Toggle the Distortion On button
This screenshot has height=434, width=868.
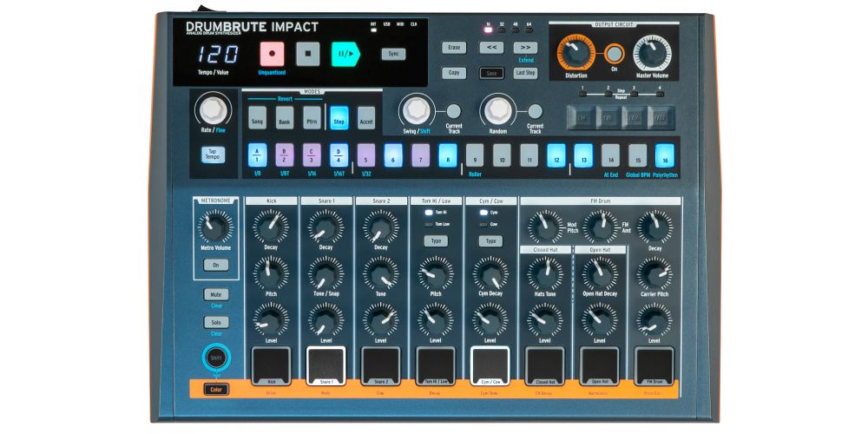coord(614,54)
